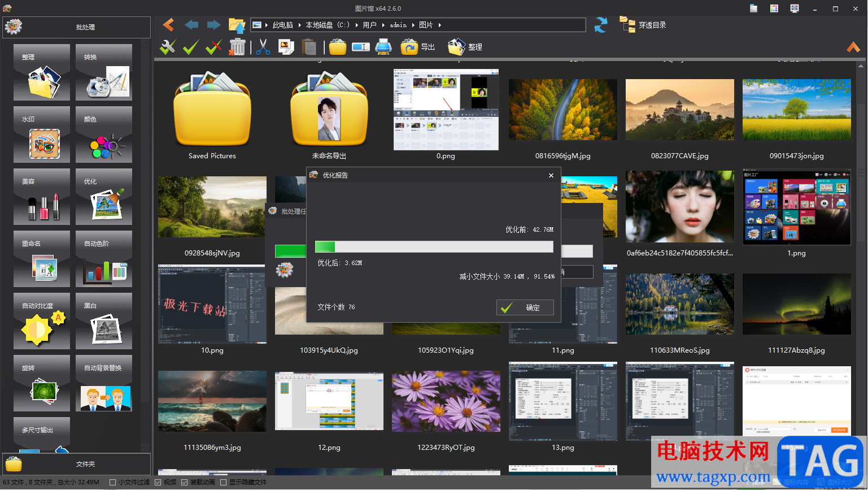
Task: Open the 自动色阶 auto levels tool
Action: (104, 259)
